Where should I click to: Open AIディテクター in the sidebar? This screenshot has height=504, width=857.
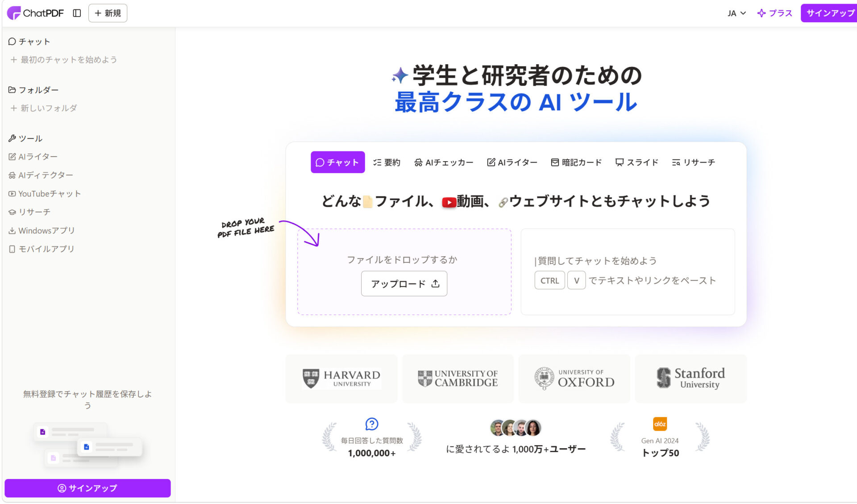coord(41,175)
